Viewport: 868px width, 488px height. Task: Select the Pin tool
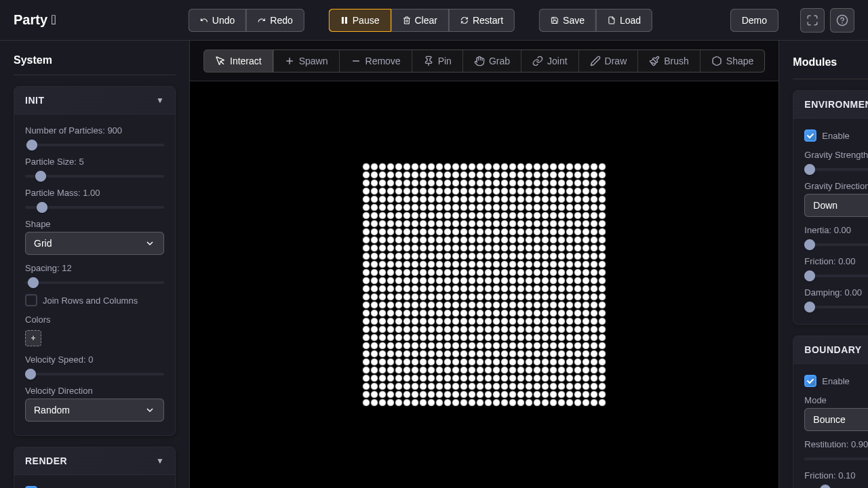(437, 61)
